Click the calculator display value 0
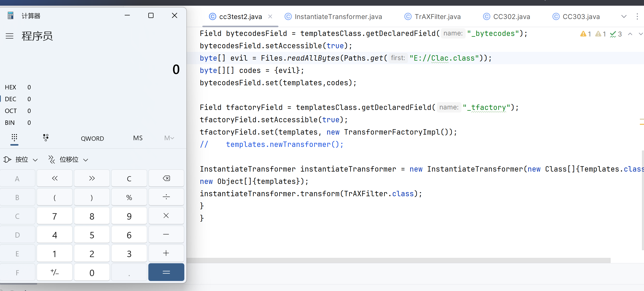 (176, 69)
